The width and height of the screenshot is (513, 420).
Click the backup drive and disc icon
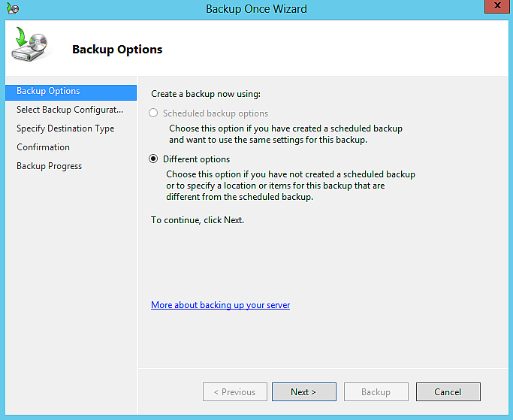30,44
